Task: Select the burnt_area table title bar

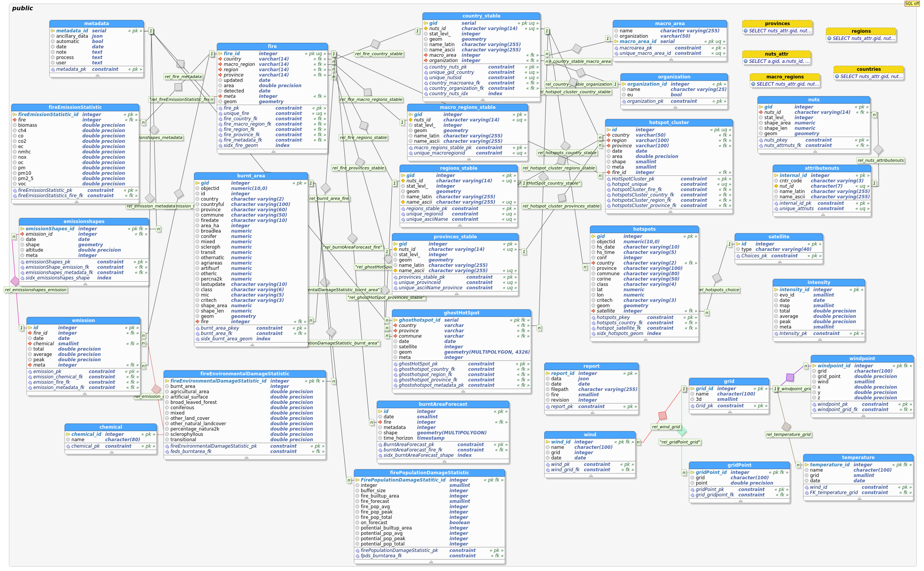Action: coord(251,176)
